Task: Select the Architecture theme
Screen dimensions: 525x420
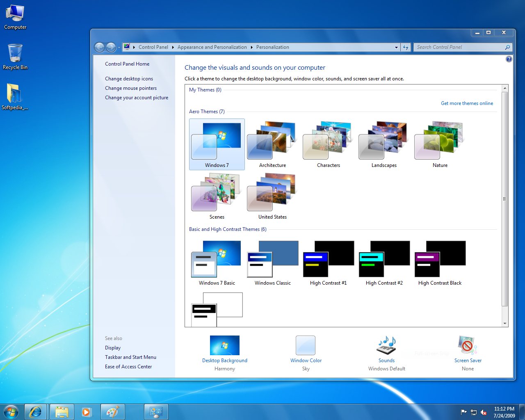Action: click(272, 144)
